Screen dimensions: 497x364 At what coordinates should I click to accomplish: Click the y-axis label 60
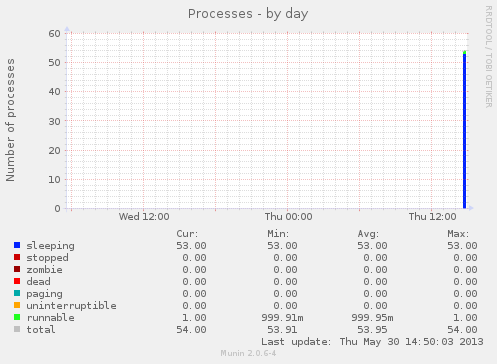54,34
